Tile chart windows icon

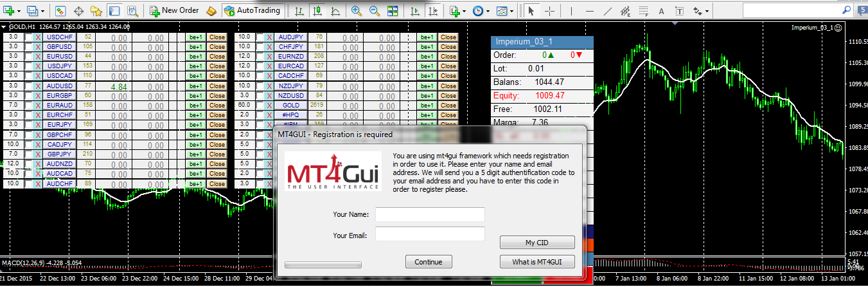(x=393, y=11)
